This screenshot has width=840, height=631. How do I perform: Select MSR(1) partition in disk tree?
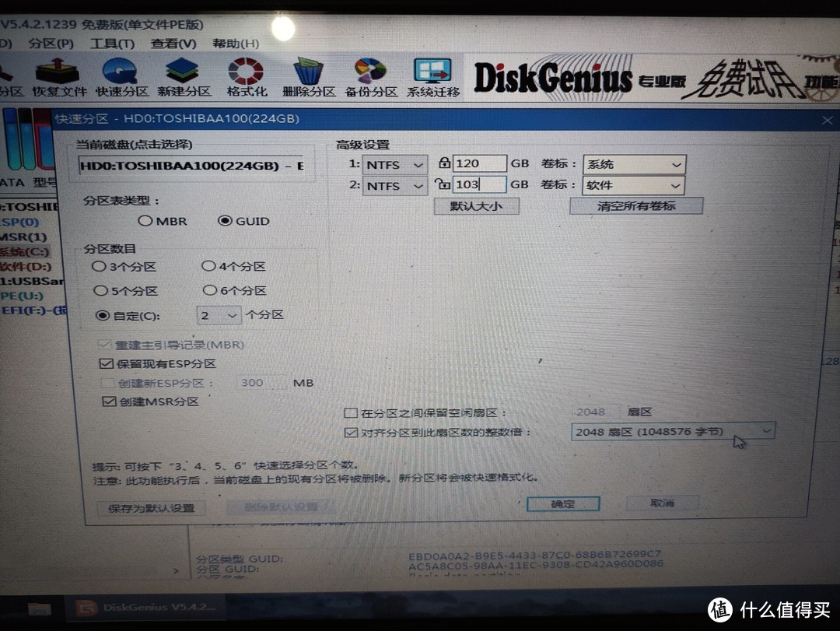click(23, 237)
